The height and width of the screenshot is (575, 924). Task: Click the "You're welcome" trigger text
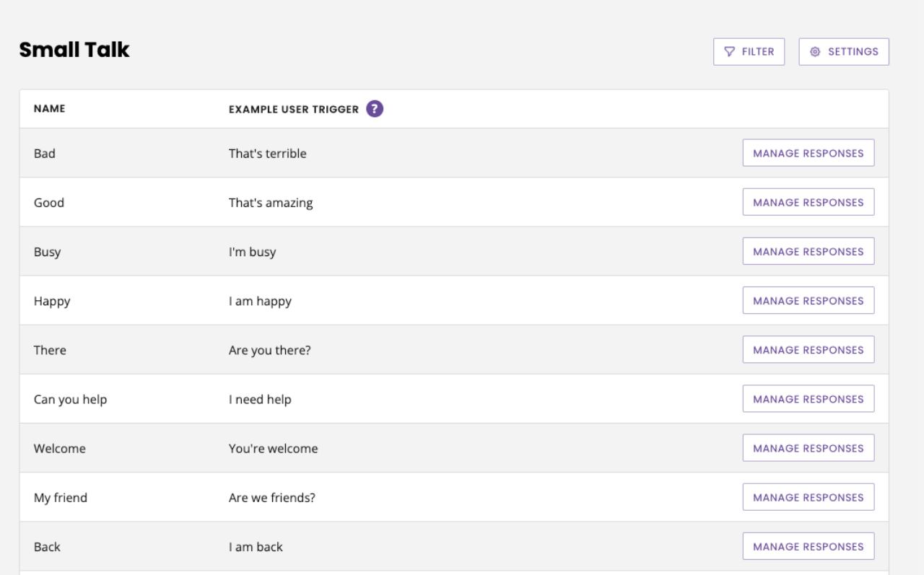[273, 449]
